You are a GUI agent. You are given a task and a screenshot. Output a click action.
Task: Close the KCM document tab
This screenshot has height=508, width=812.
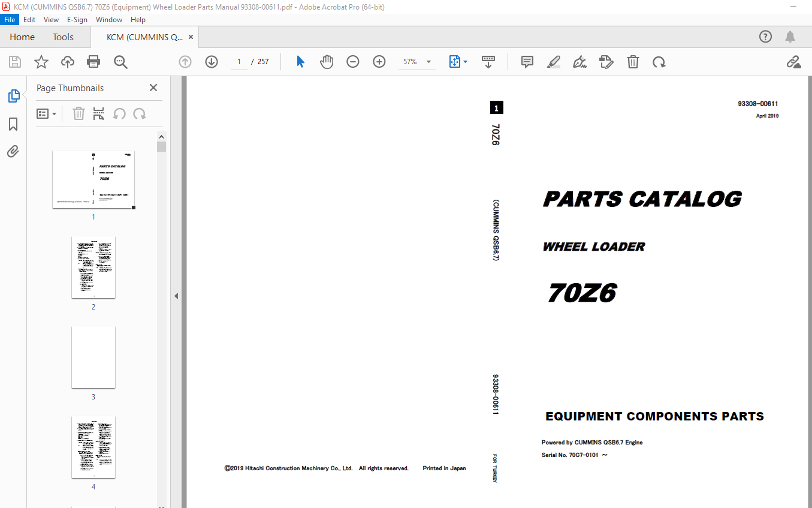(191, 37)
